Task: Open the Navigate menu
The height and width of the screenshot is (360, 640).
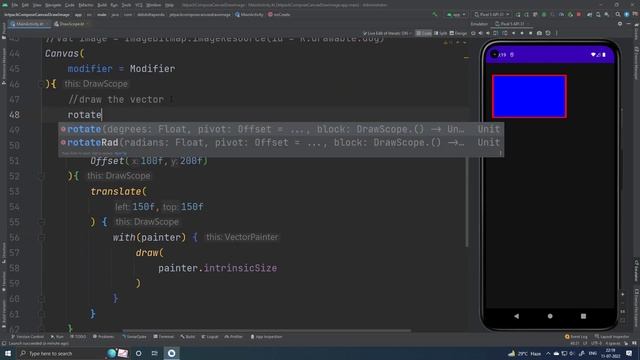Action: coord(53,5)
